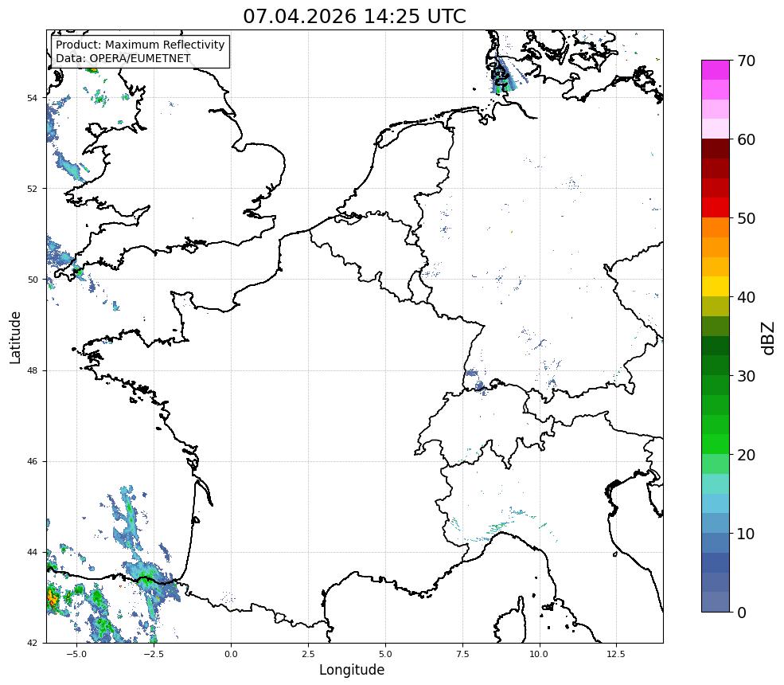Click the colorbar tick label 20
Screen dimensions: 784x685
coord(746,456)
